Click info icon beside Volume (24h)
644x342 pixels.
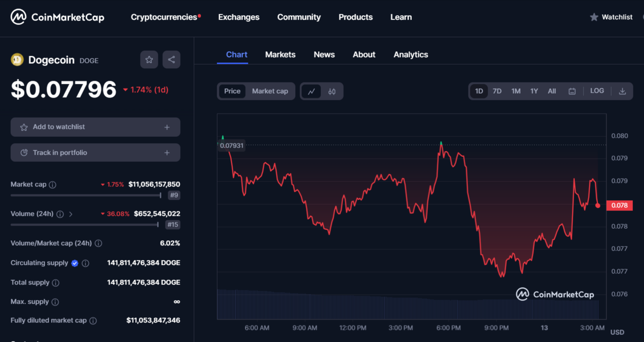(60, 214)
